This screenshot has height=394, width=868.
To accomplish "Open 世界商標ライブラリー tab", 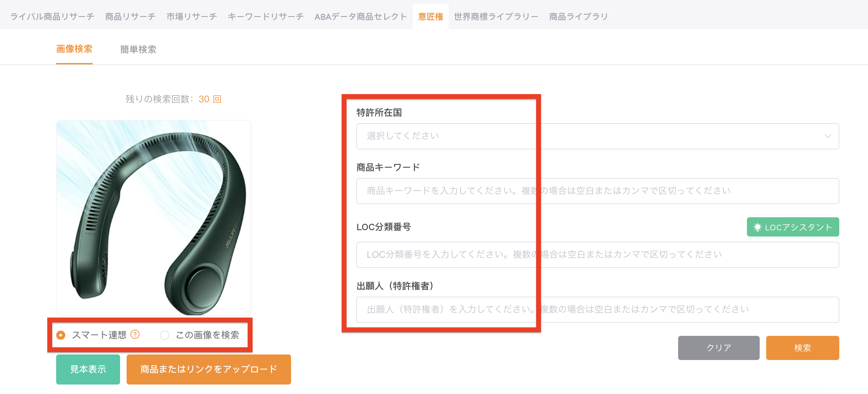I will tap(496, 17).
